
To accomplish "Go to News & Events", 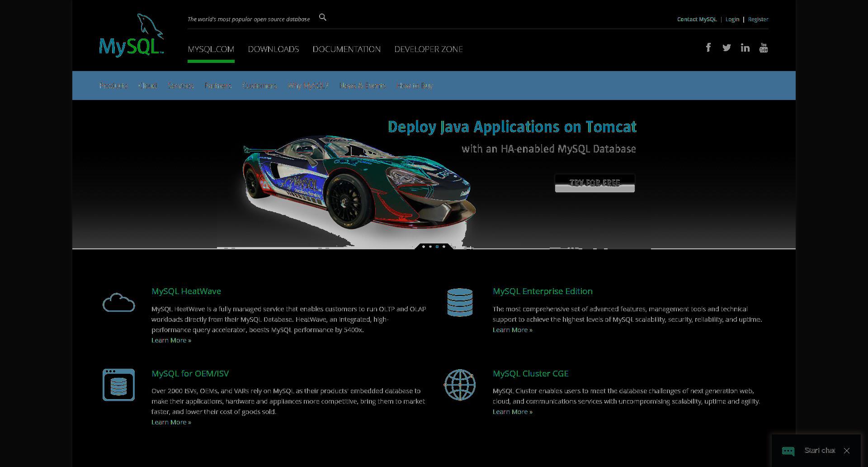I will pyautogui.click(x=363, y=86).
